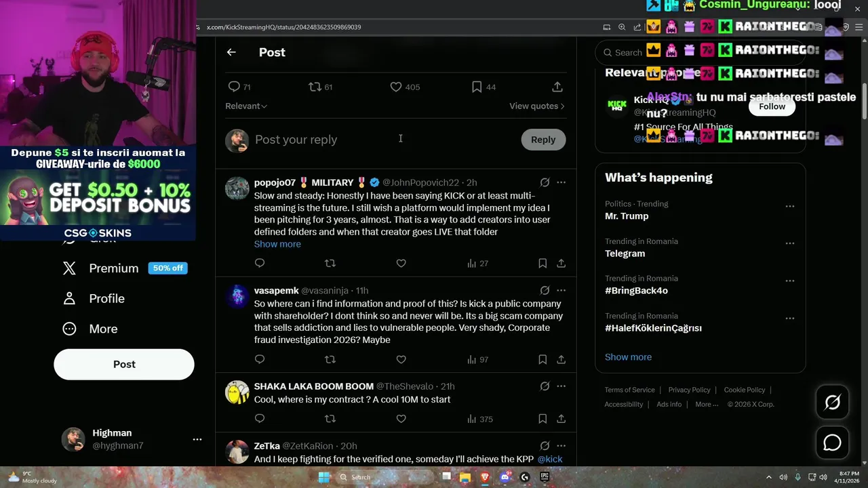Click browser share icon in address bar
Screen dimensions: 868x488
pyautogui.click(x=637, y=27)
